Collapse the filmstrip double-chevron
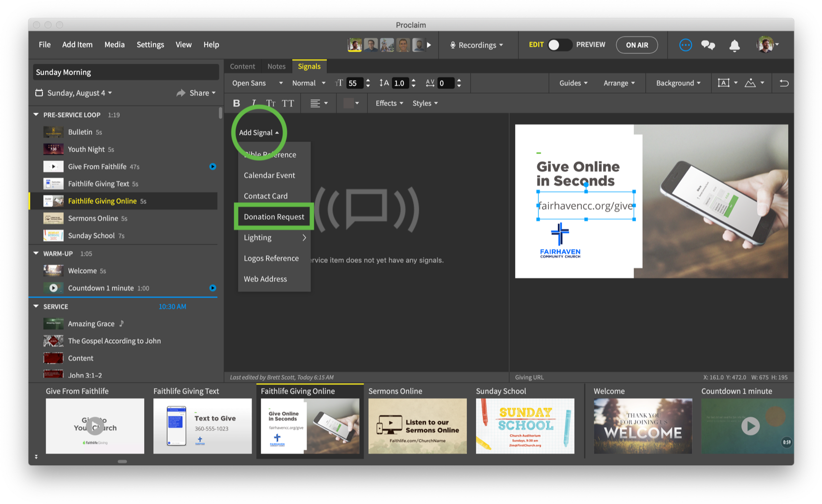This screenshot has width=822, height=504. 36,457
